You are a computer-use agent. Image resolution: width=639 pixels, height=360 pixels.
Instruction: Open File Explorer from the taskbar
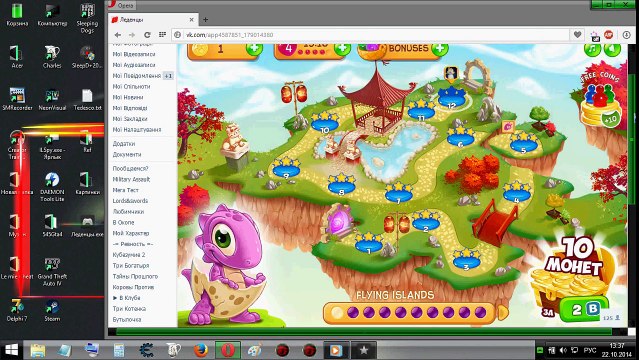(37, 350)
